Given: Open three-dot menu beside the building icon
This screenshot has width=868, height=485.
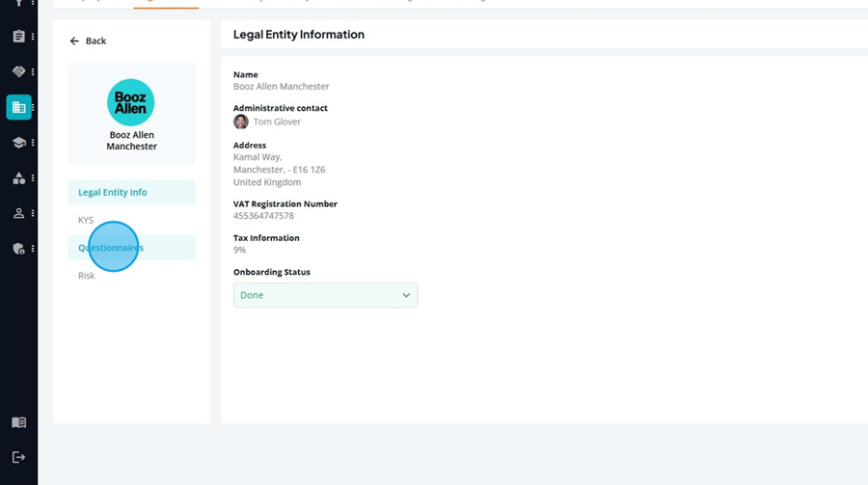Looking at the screenshot, I should 33,107.
